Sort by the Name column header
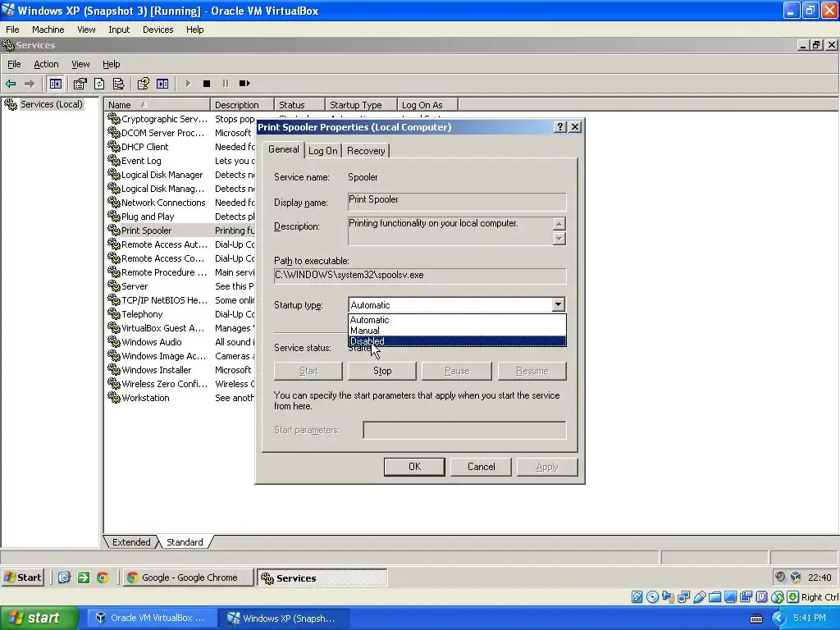The image size is (840, 630). click(x=157, y=105)
